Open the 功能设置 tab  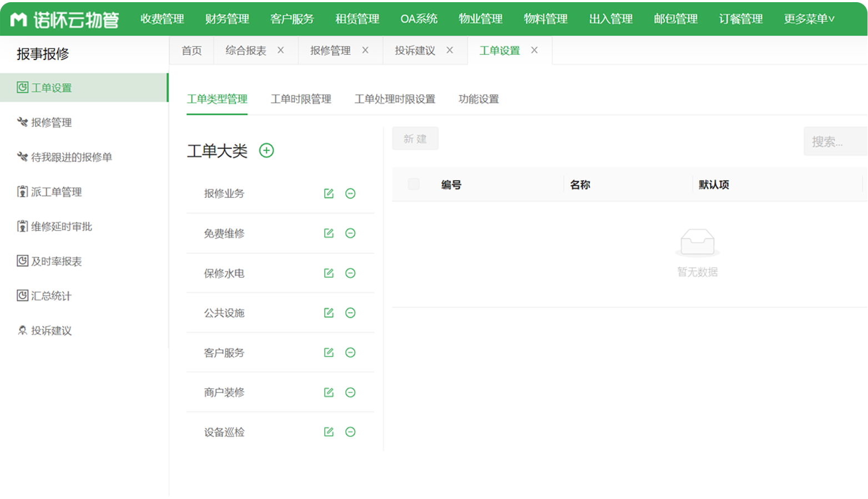point(478,99)
